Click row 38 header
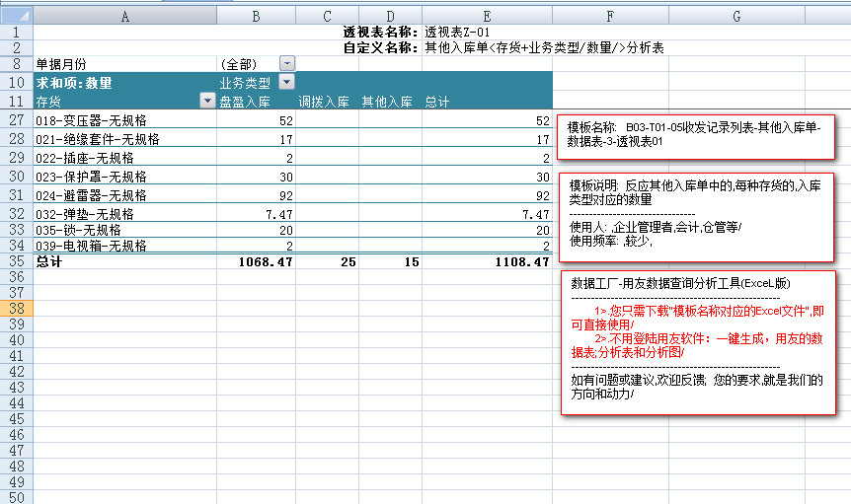851x504 pixels. [x=16, y=308]
